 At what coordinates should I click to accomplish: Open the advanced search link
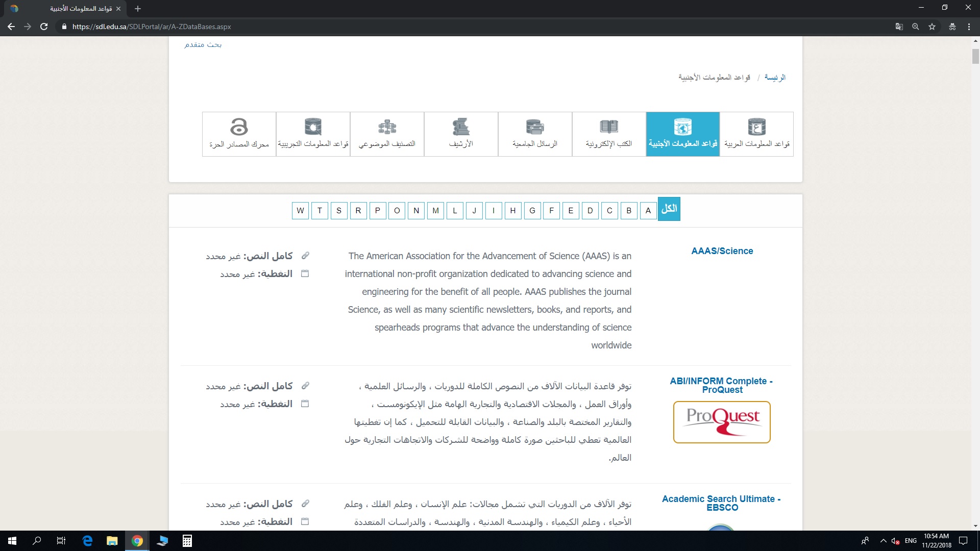[x=203, y=45]
